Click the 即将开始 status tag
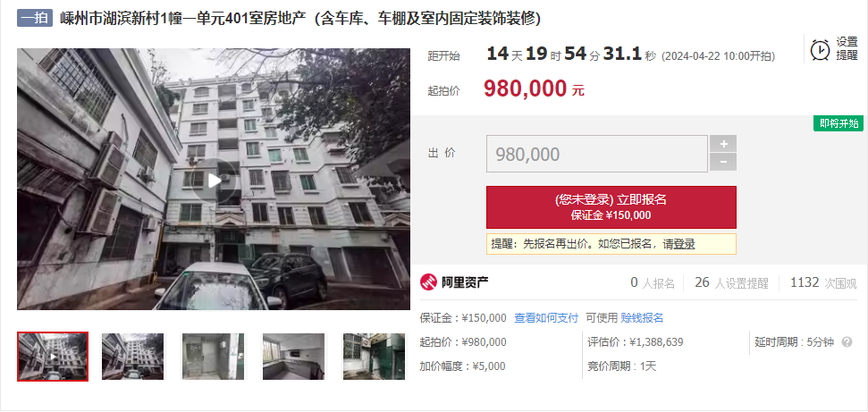The width and height of the screenshot is (868, 412). (x=839, y=123)
